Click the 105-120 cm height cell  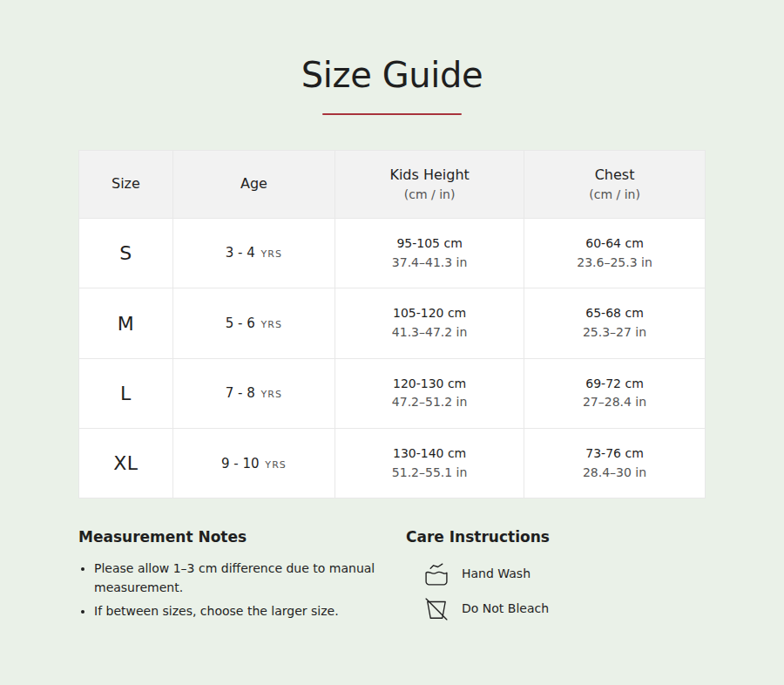point(429,323)
